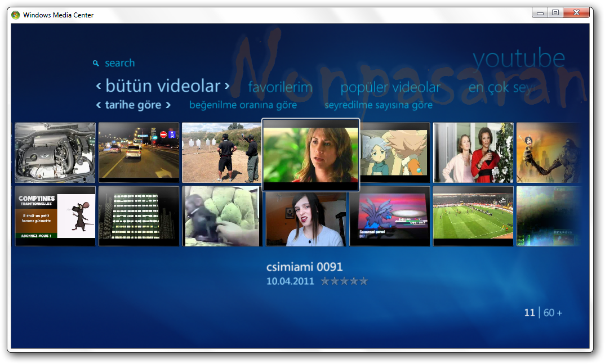Viewport: 605px width, 364px height.
Task: Click left chevron beside tarihe göre
Action: (99, 105)
